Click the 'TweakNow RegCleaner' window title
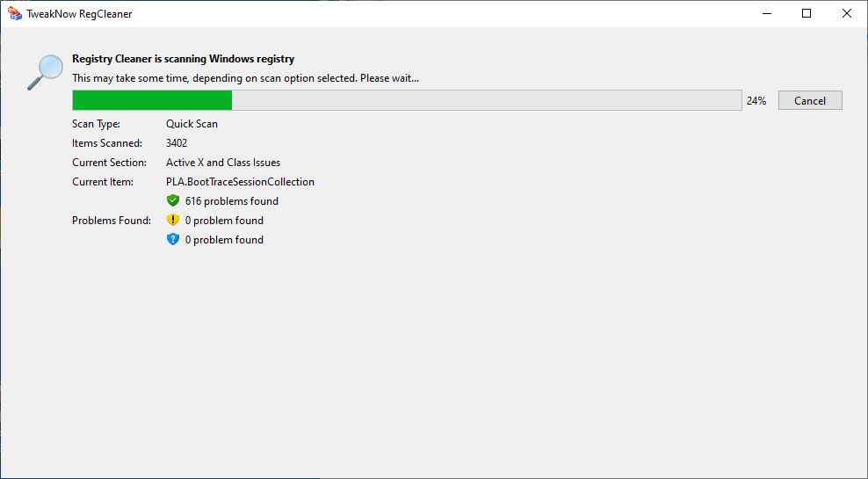The image size is (868, 479). [x=79, y=14]
